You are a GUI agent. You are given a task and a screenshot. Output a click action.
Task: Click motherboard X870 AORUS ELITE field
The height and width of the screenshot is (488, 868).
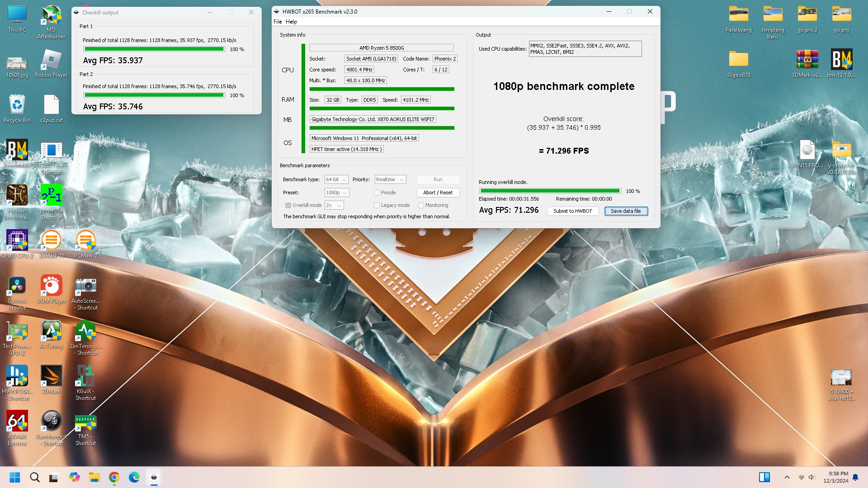pos(373,119)
